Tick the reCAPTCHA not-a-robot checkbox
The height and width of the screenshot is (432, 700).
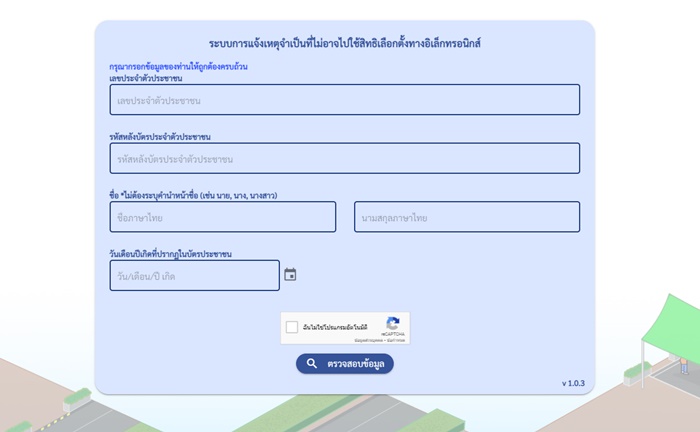tap(292, 327)
